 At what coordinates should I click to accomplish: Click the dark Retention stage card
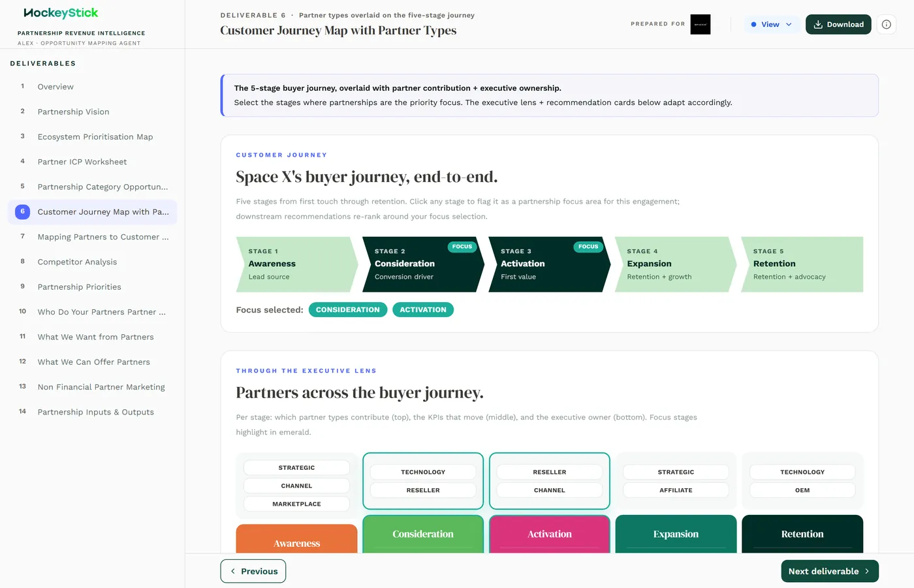pyautogui.click(x=802, y=534)
